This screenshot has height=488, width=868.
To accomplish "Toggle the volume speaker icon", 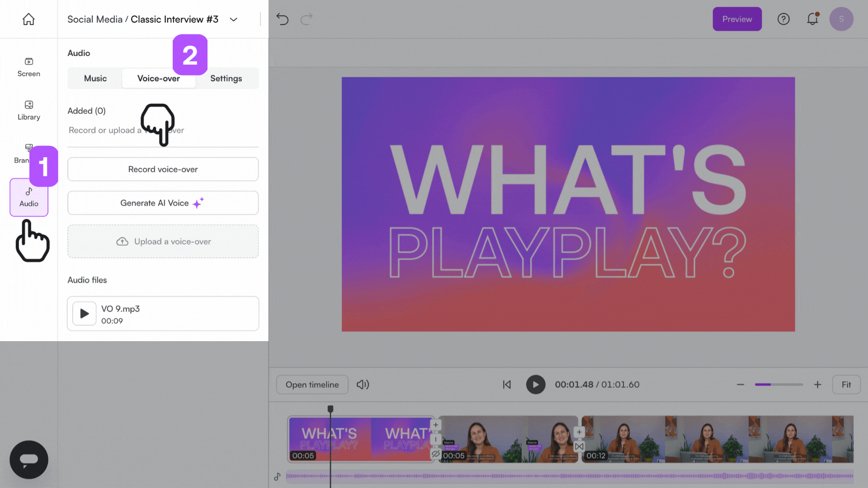I will tap(363, 385).
